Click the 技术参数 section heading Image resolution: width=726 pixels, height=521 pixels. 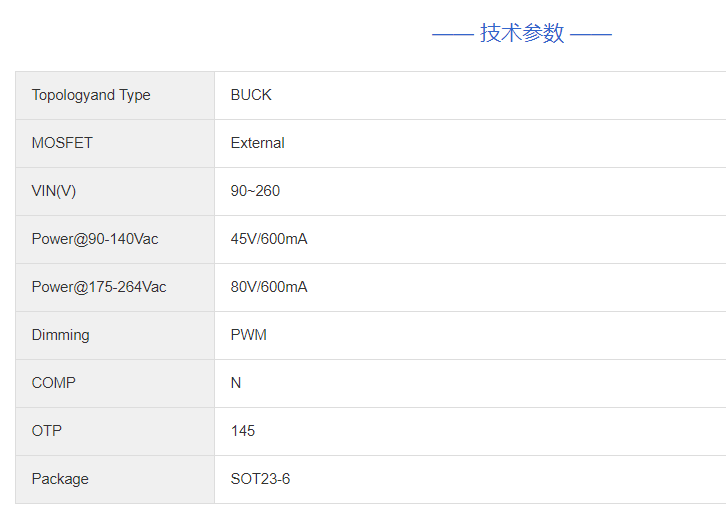click(522, 33)
